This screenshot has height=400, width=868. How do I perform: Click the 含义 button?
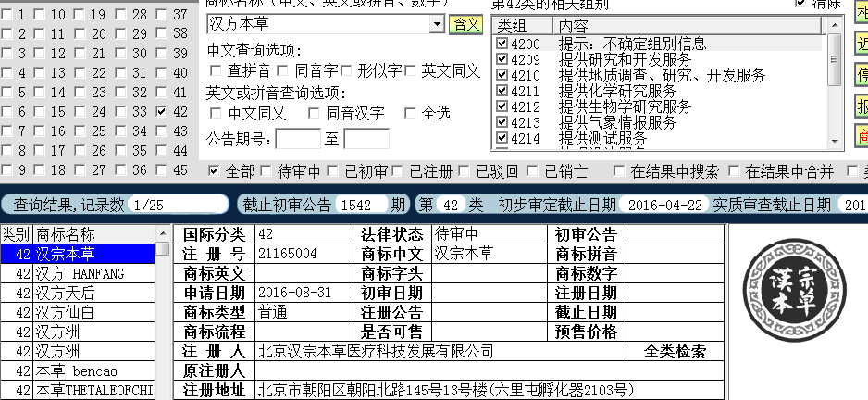(x=465, y=24)
